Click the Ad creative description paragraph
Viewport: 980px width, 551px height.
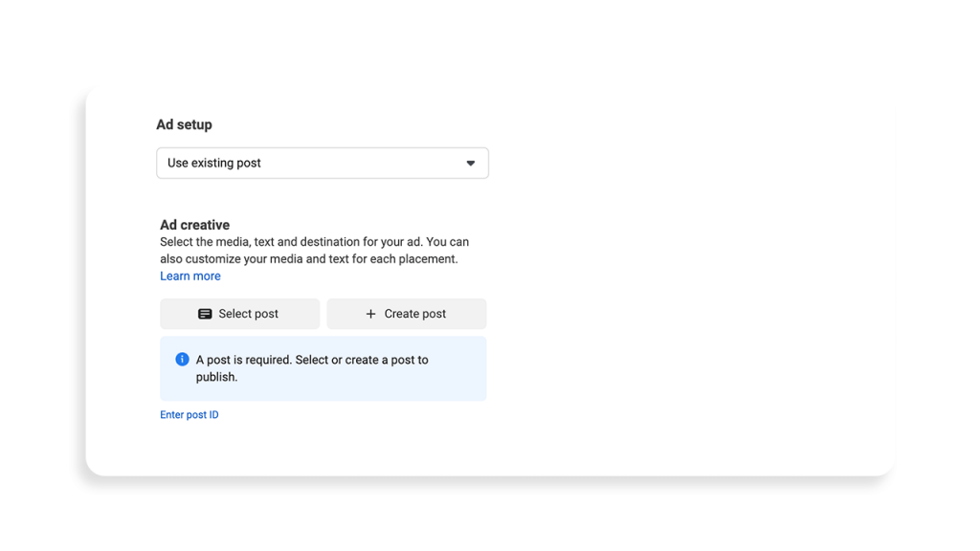click(314, 243)
